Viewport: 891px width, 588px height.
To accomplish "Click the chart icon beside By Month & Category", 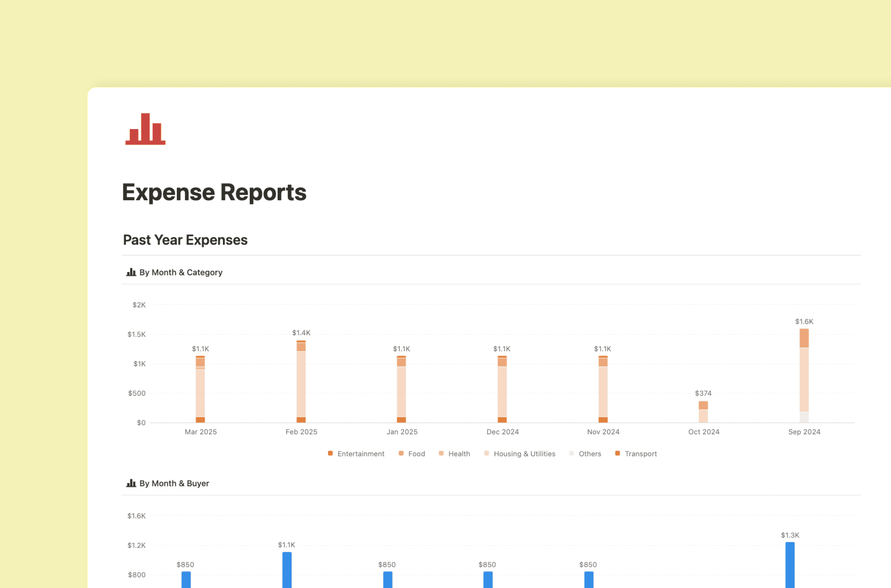I will 131,272.
